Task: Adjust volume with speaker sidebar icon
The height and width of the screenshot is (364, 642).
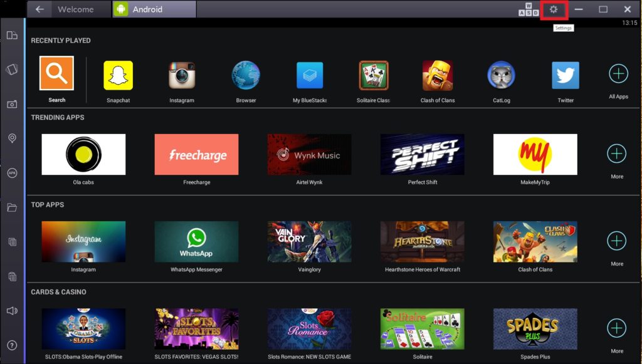Action: 12,311
